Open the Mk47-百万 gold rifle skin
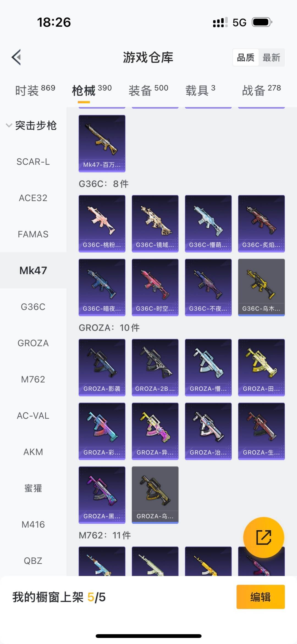 [102, 144]
